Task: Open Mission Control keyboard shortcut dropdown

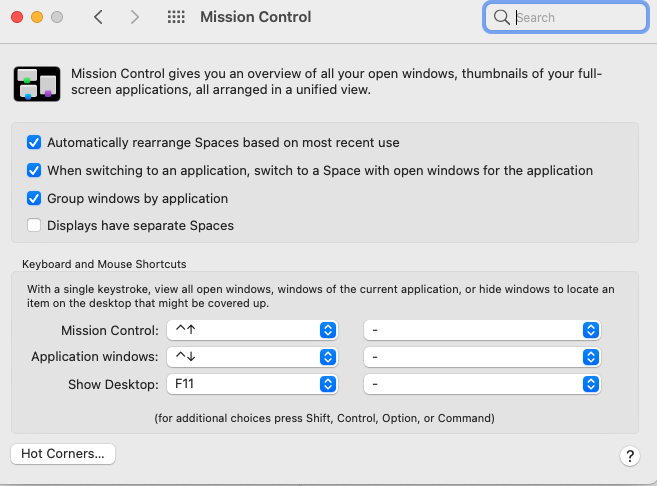Action: click(x=252, y=330)
